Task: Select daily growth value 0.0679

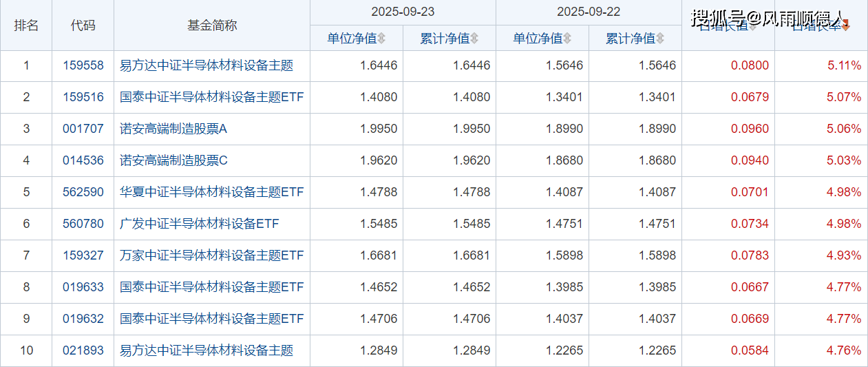Action: click(750, 97)
